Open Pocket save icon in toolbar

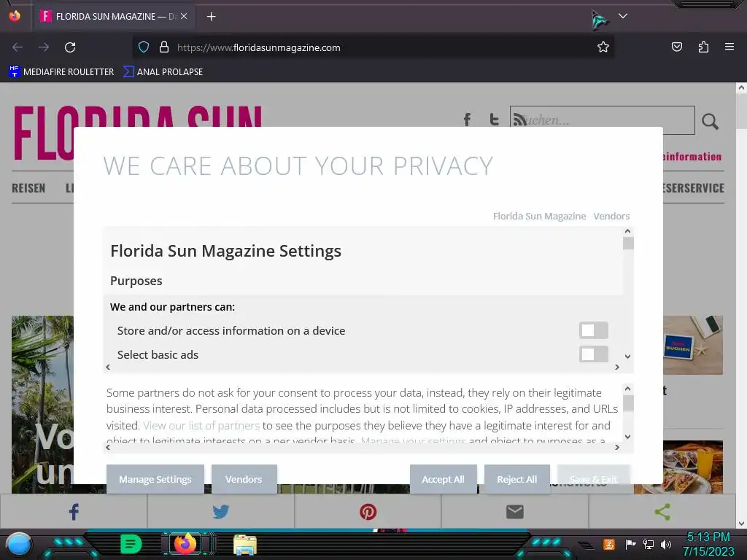676,47
